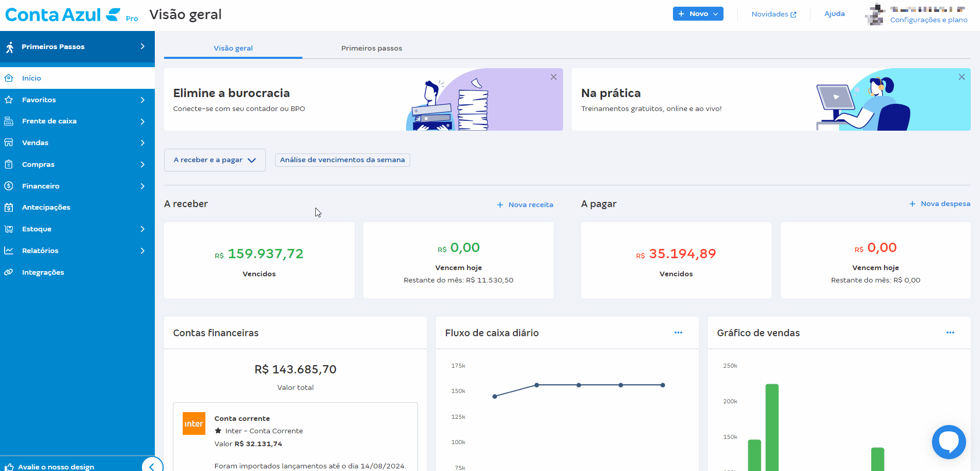The image size is (980, 471).
Task: Click the Integrações link icon
Action: click(x=9, y=272)
